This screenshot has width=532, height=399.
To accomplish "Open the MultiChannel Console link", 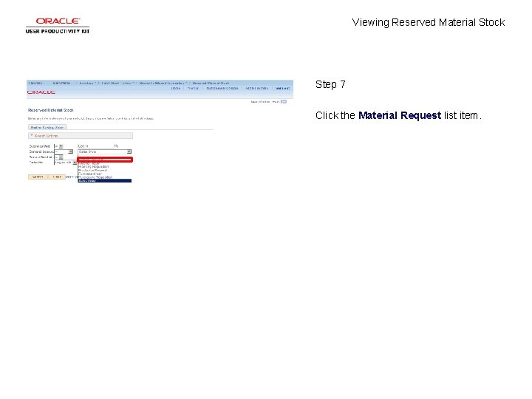I will point(222,88).
